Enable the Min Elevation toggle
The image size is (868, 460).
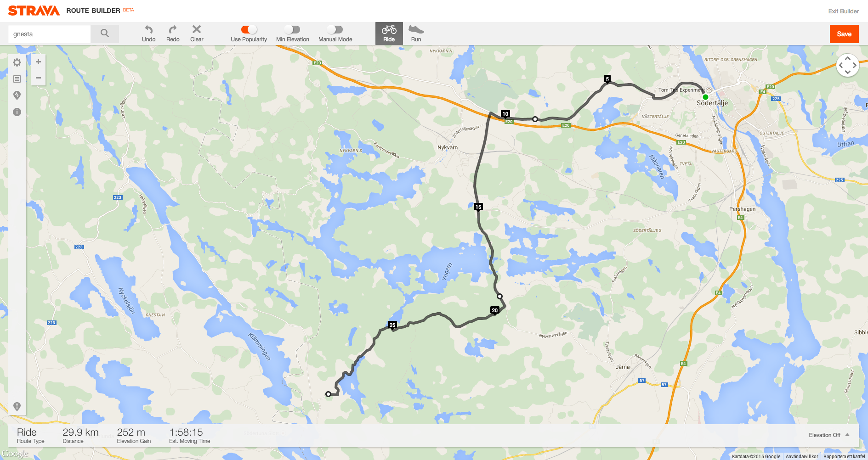[292, 29]
